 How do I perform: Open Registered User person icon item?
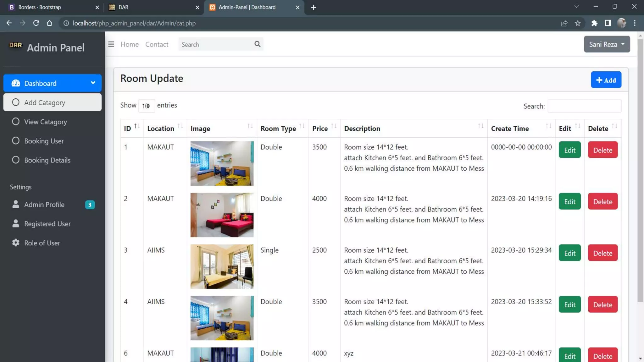pyautogui.click(x=47, y=224)
